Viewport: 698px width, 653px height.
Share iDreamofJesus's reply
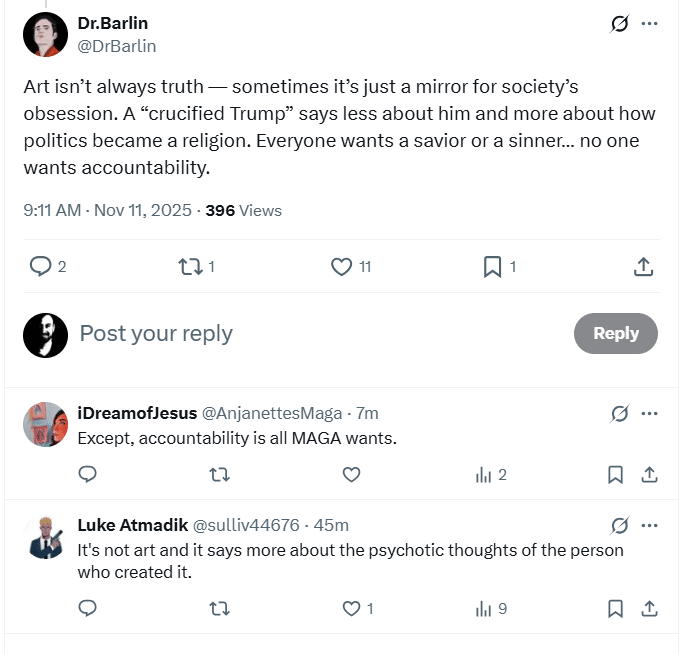pyautogui.click(x=648, y=475)
